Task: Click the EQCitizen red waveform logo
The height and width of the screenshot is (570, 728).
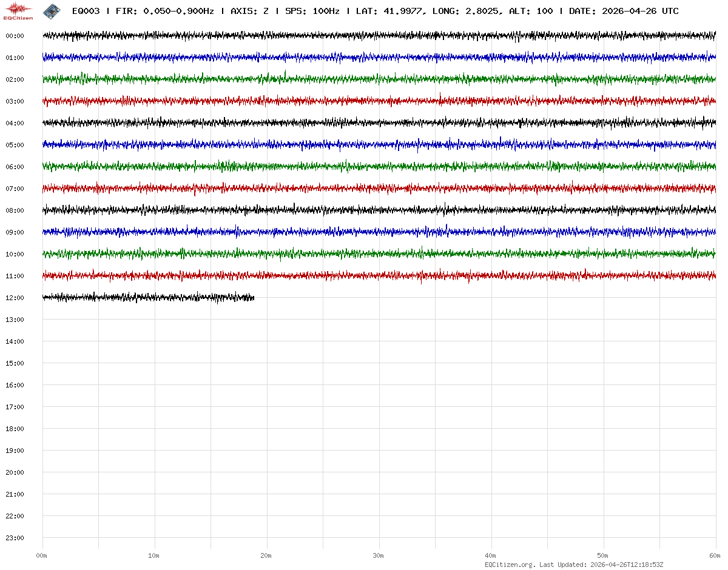Action: [18, 10]
